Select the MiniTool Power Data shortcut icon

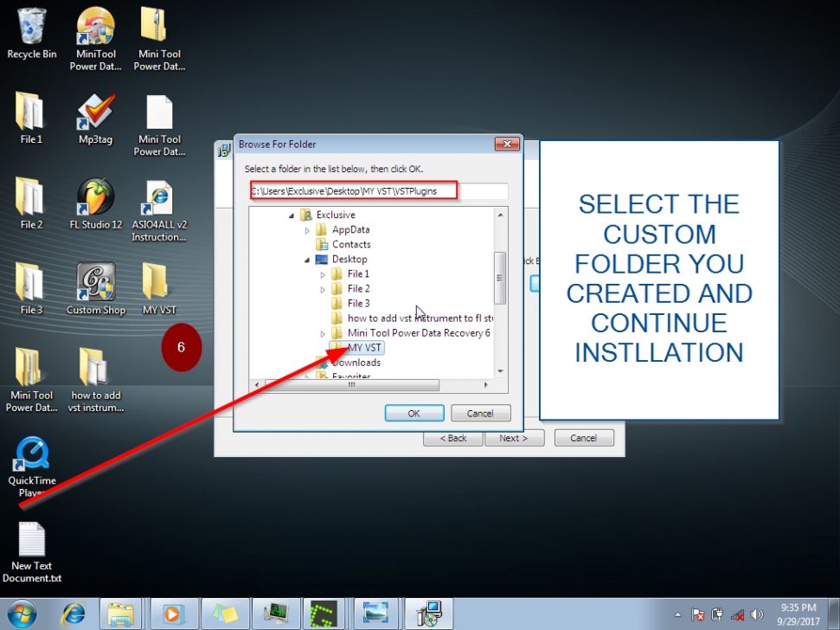click(x=95, y=39)
